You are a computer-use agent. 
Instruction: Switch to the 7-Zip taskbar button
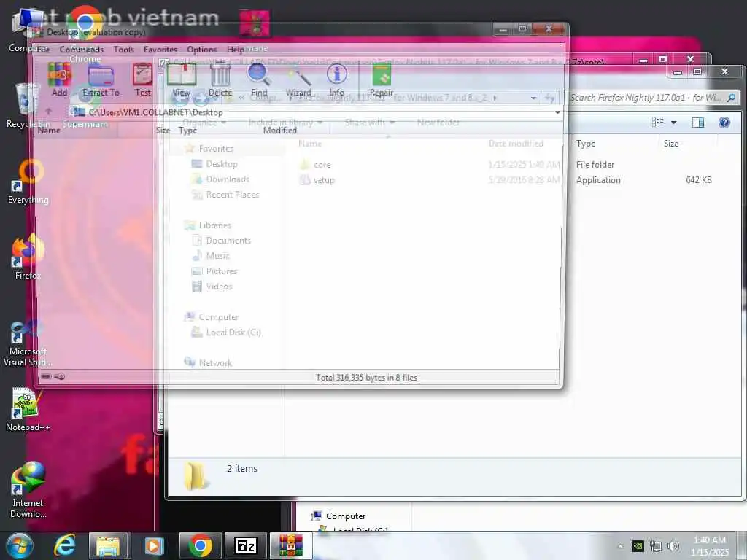tap(246, 545)
